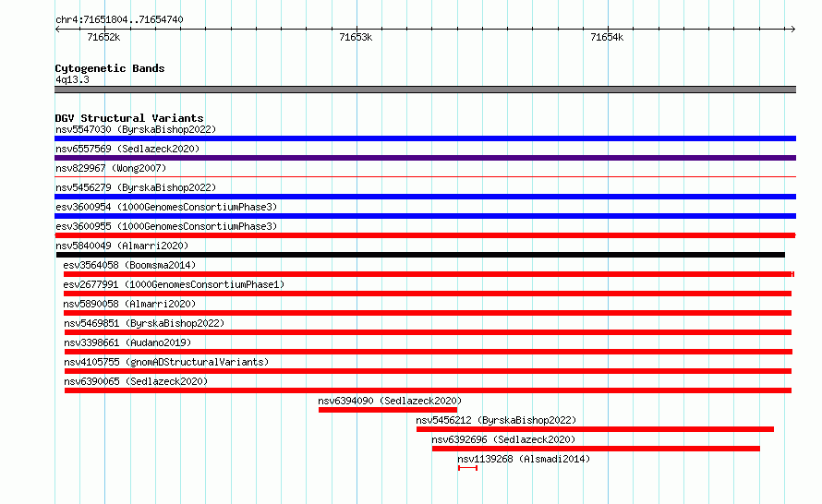Open the nsv6394090 (Sedlazeck2020) label
Image resolution: width=822 pixels, height=504 pixels.
(390, 401)
